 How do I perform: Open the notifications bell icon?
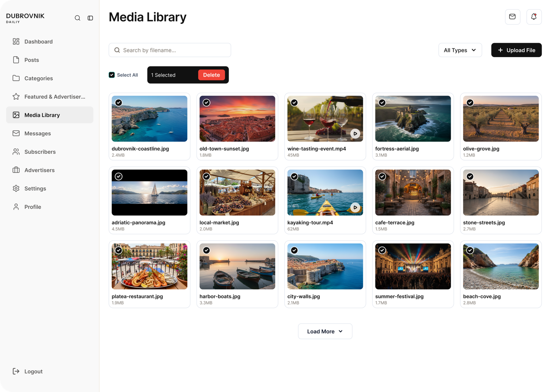pyautogui.click(x=534, y=17)
